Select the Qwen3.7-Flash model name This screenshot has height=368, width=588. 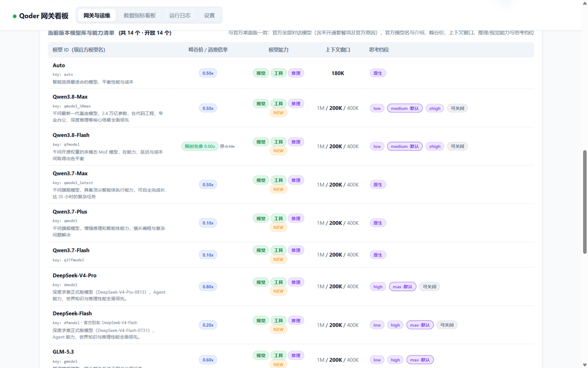tap(71, 250)
